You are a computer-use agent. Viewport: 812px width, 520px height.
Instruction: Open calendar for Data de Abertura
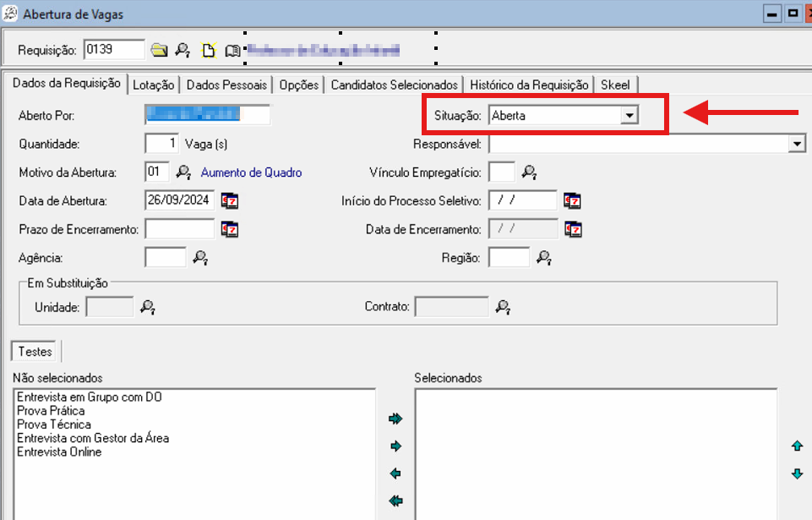tap(230, 200)
